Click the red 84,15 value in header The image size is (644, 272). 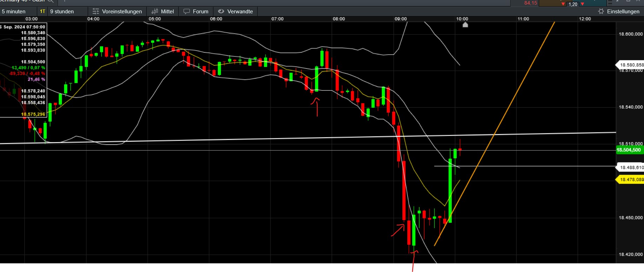pyautogui.click(x=530, y=3)
